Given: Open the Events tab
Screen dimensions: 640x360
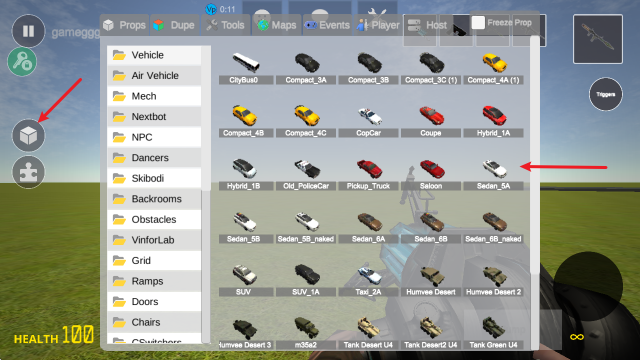Looking at the screenshot, I should [327, 25].
